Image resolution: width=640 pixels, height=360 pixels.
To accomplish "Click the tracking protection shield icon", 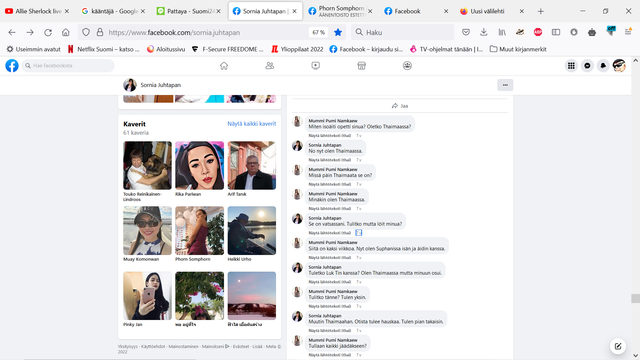I will click(x=86, y=32).
